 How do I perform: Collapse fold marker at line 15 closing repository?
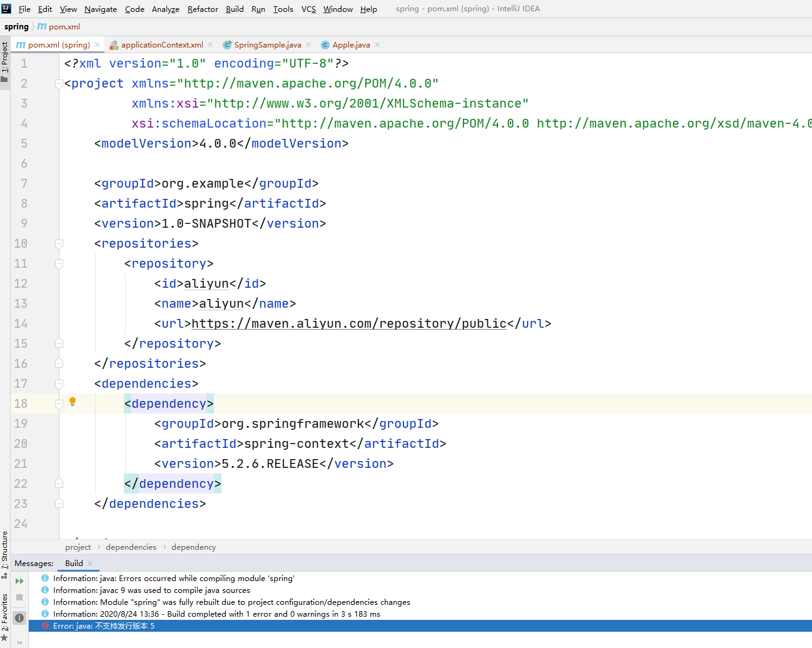59,343
